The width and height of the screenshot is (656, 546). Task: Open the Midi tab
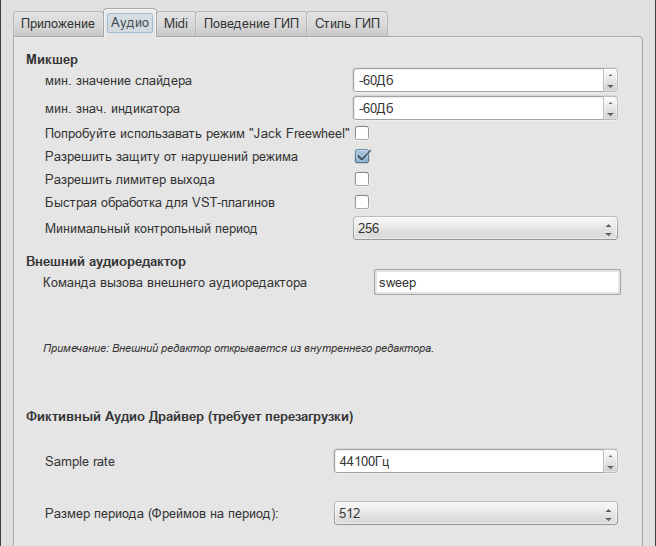(176, 23)
